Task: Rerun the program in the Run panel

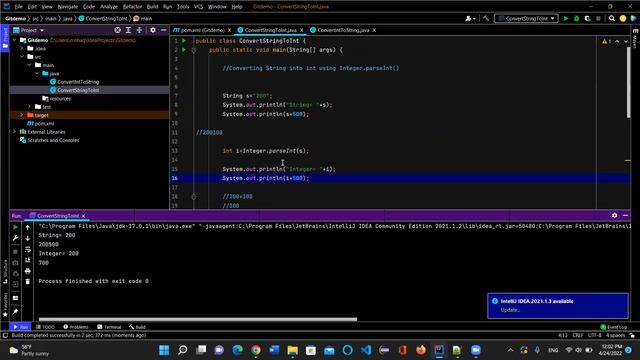Action: click(x=15, y=227)
